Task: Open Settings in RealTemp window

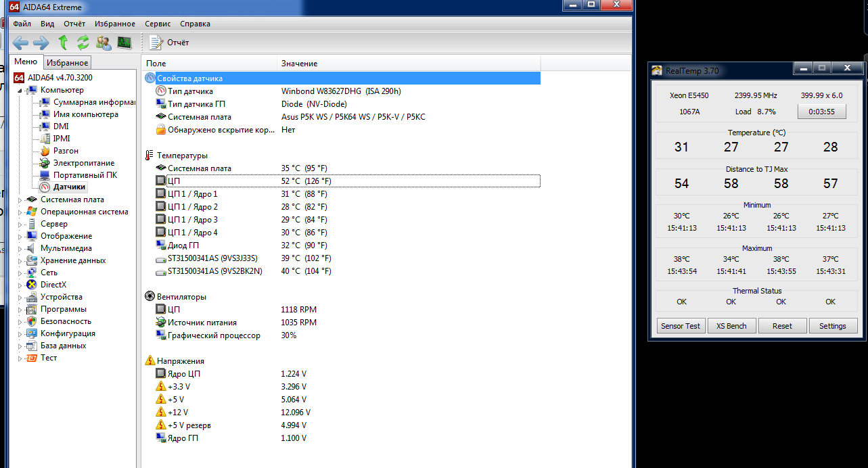Action: (x=833, y=326)
